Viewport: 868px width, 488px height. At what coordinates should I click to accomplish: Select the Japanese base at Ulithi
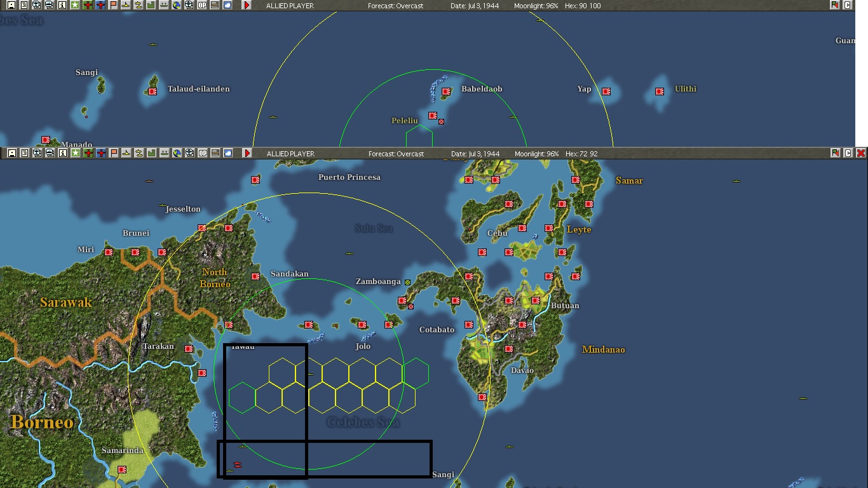[x=660, y=91]
